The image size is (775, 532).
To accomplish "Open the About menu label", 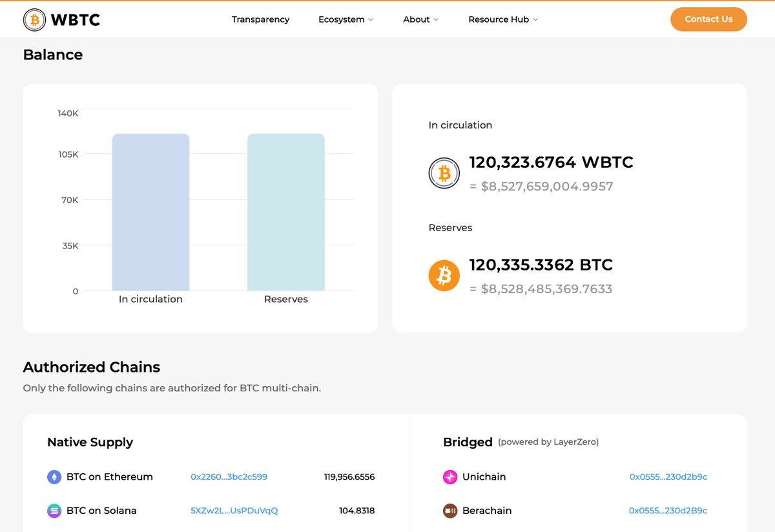I will point(417,19).
